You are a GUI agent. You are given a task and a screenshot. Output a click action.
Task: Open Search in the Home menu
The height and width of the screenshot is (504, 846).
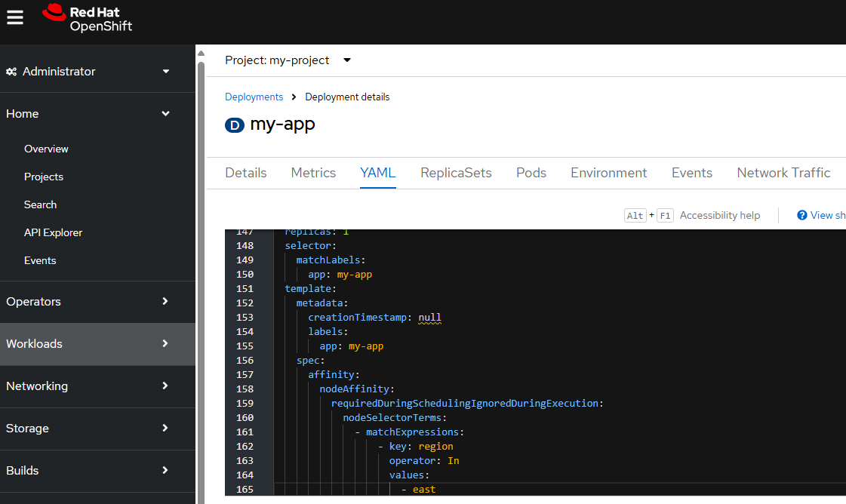click(41, 204)
